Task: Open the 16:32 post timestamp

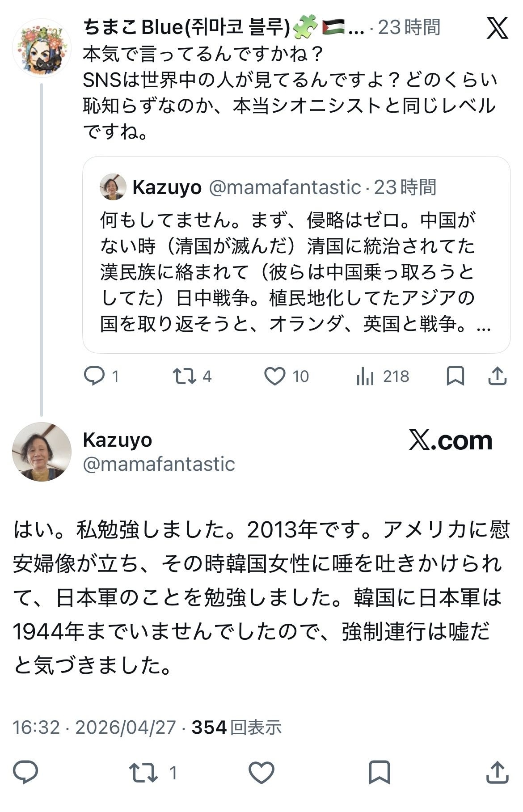Action: (x=36, y=727)
